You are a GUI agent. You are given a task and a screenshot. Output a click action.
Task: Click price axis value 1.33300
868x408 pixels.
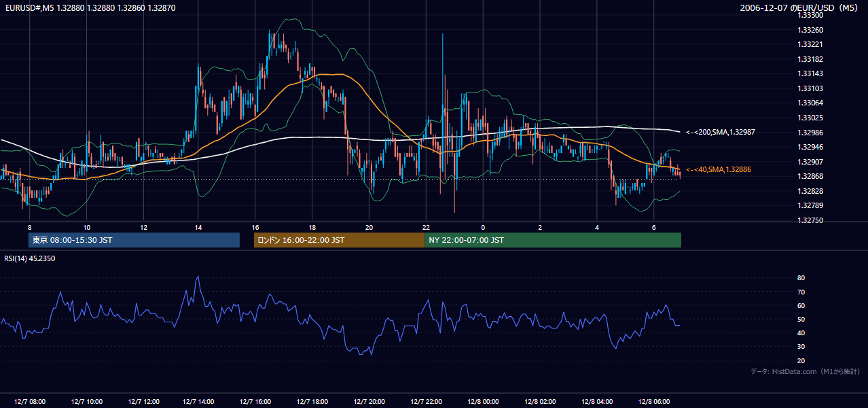pos(811,16)
